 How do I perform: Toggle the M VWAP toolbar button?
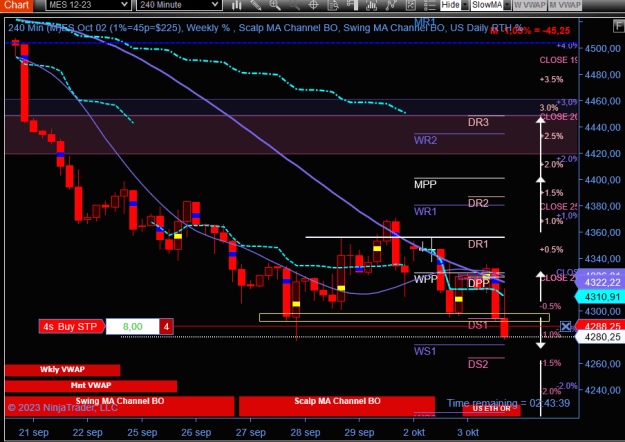pyautogui.click(x=565, y=5)
